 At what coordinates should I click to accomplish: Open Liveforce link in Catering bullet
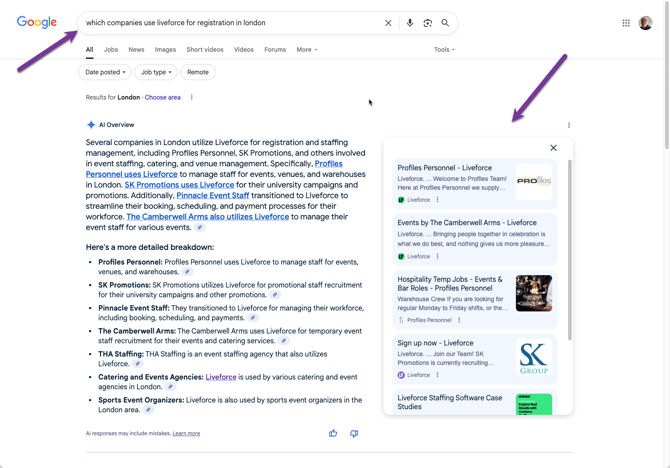[221, 377]
